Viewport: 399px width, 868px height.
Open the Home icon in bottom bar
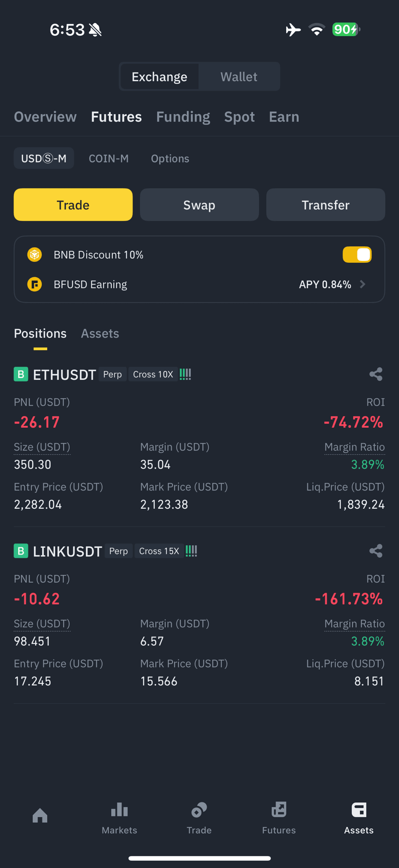(x=40, y=815)
